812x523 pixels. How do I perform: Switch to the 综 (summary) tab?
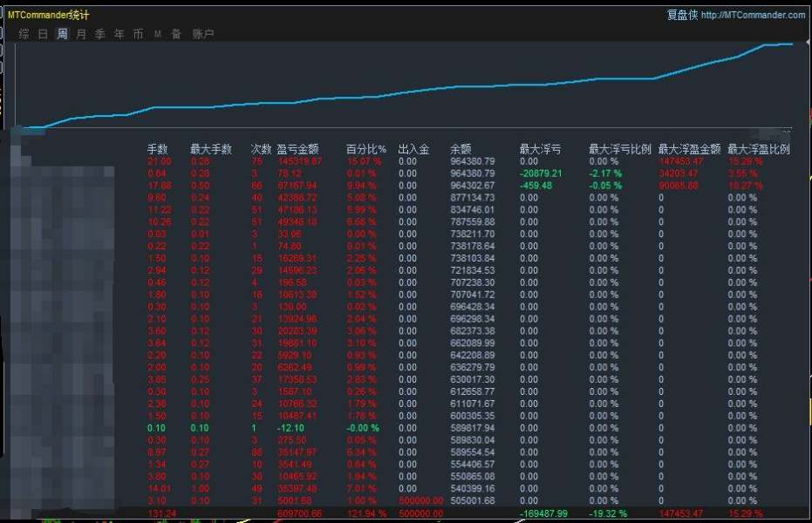pos(24,34)
